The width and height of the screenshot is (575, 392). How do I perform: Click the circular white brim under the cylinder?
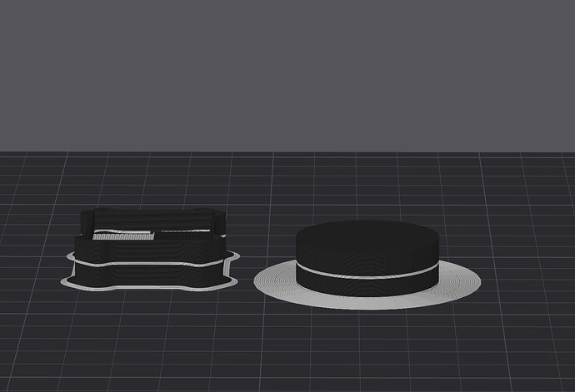367,303
